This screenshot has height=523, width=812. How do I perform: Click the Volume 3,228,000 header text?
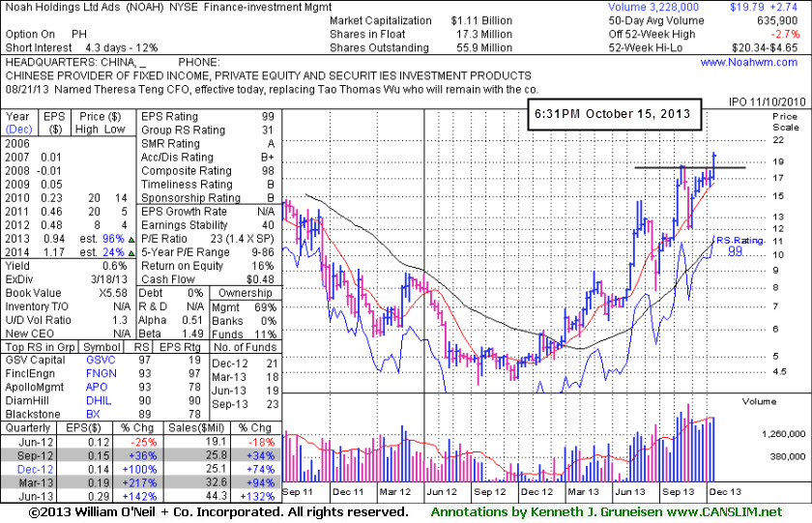[x=653, y=7]
